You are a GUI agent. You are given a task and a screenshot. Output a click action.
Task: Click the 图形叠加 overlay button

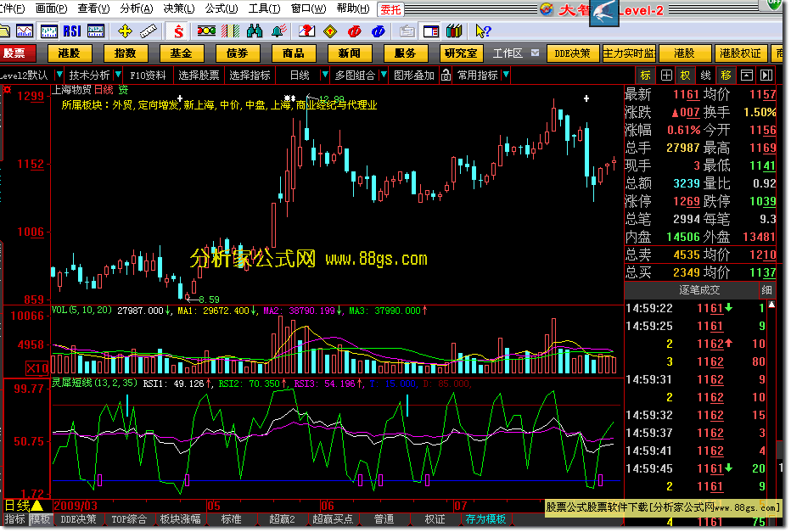(414, 76)
